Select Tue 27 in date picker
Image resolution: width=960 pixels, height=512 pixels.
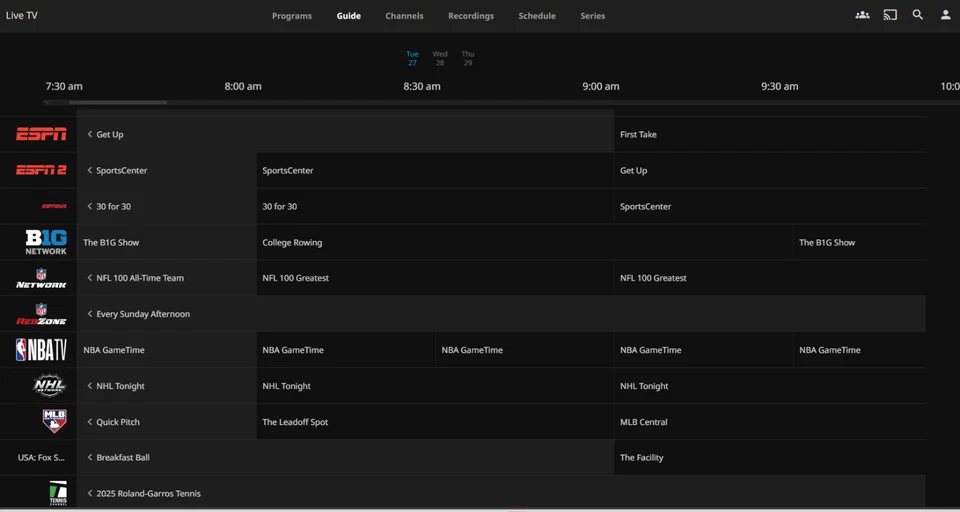(413, 58)
